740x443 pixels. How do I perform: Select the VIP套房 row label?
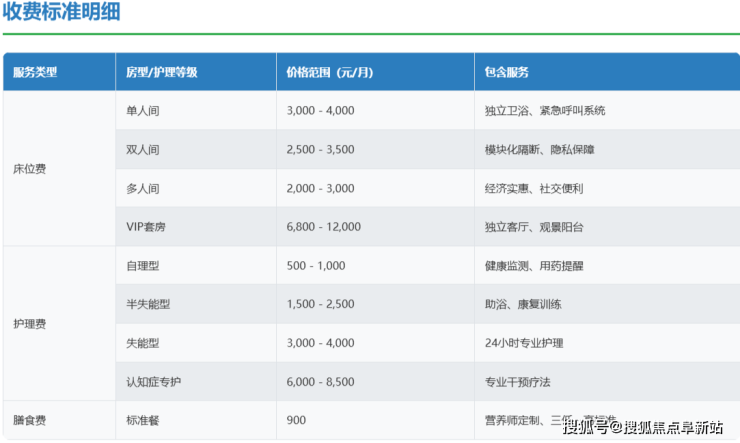click(x=146, y=227)
